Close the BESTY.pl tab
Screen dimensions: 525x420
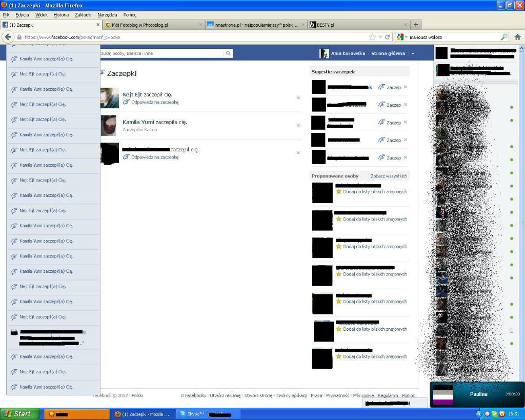[x=406, y=25]
